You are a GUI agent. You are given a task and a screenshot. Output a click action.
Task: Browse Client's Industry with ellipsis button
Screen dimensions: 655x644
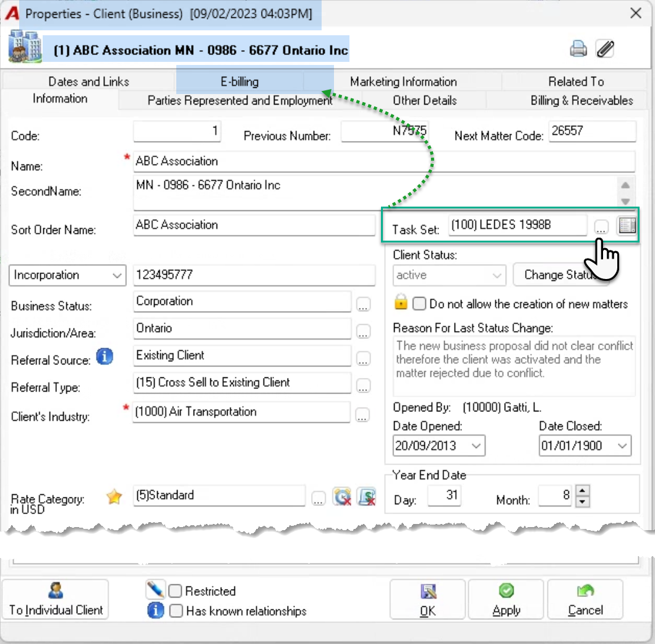362,415
